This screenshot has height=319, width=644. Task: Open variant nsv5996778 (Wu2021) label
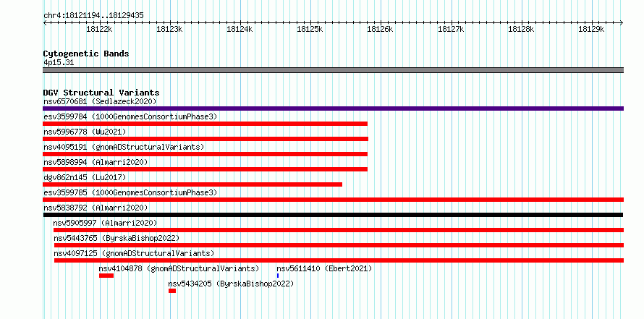point(85,132)
